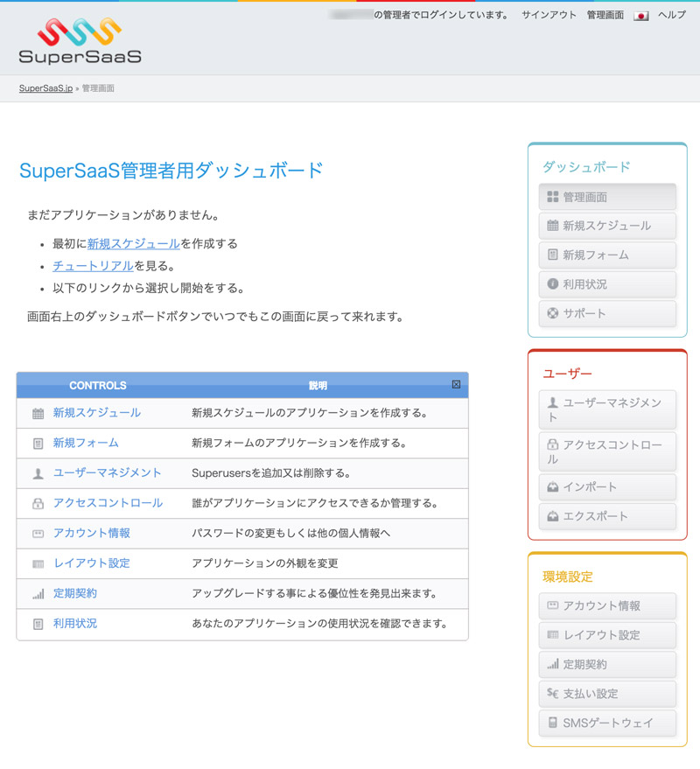700x769 pixels.
Task: Click the Japan flag language icon
Action: [640, 16]
